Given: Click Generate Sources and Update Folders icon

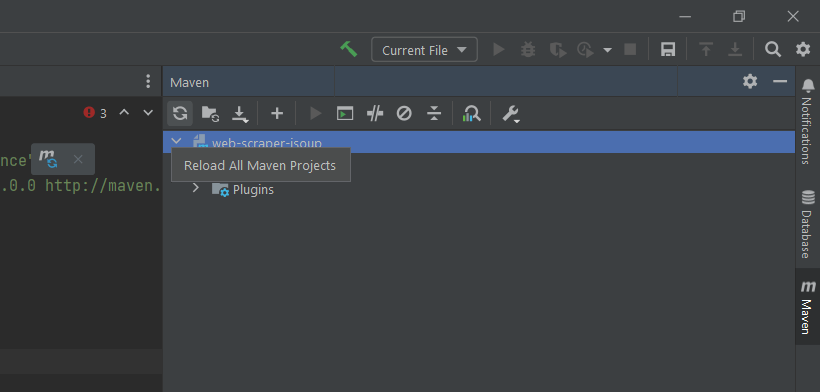Looking at the screenshot, I should pos(210,113).
